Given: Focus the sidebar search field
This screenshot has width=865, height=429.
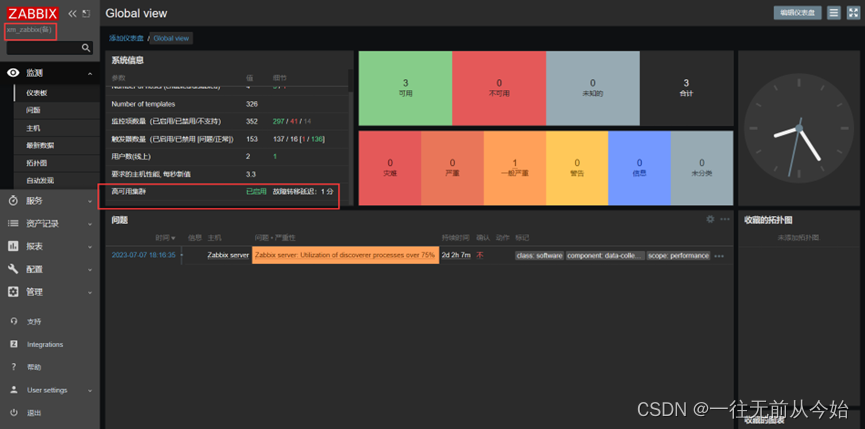Looking at the screenshot, I should 50,48.
